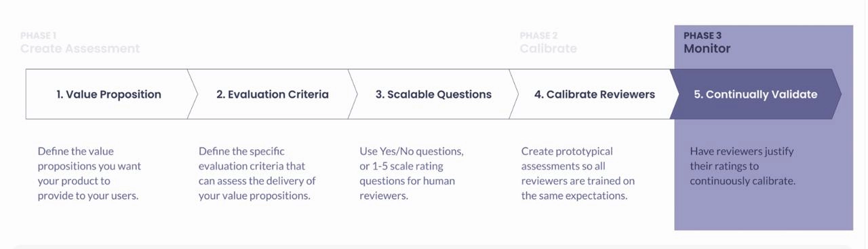Click the 'Define the value propositions' description
The image size is (868, 249).
[90, 173]
